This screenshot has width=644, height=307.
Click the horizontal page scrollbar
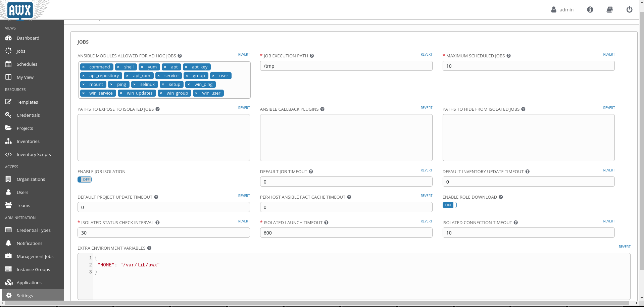coord(317,303)
